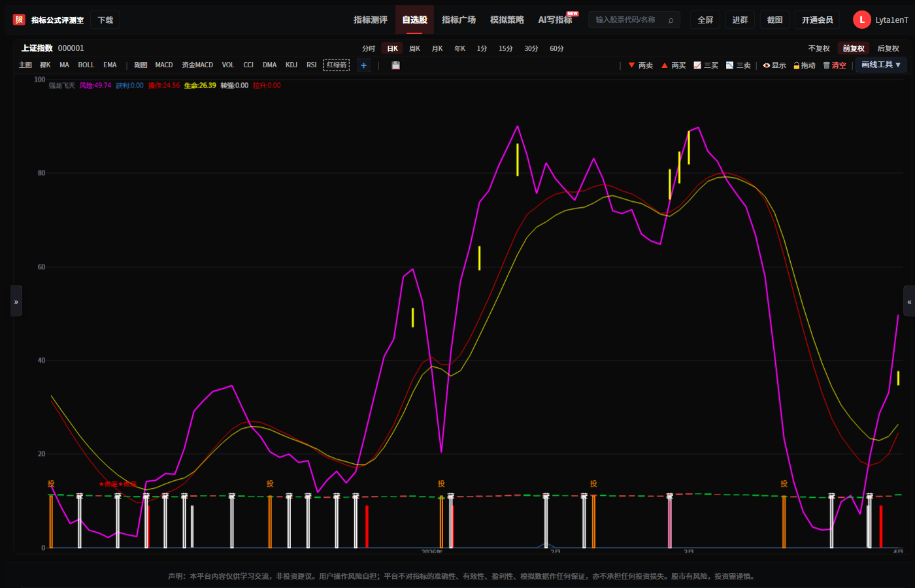Image resolution: width=915 pixels, height=588 pixels.
Task: Toggle 显示 eye visibility
Action: click(x=774, y=65)
